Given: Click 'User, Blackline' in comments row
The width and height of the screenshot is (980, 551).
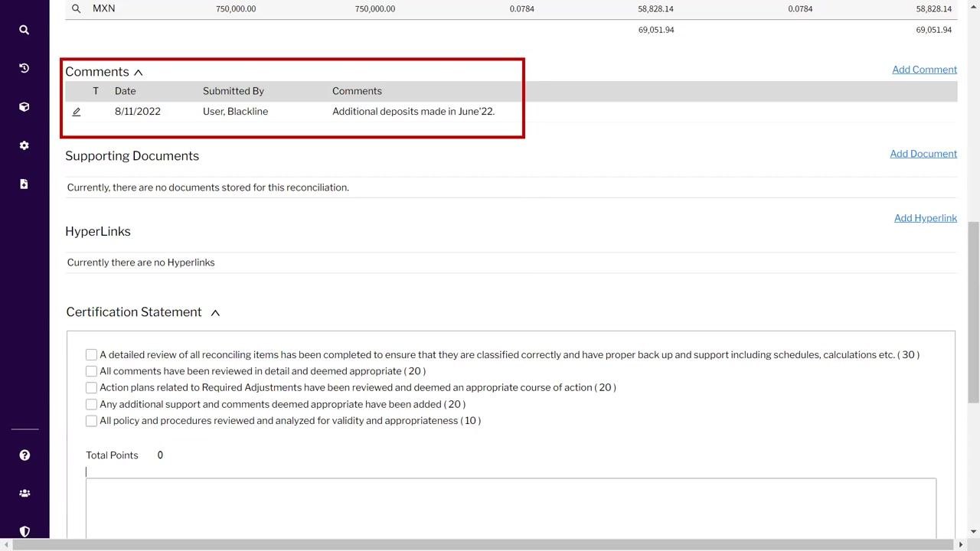Looking at the screenshot, I should [235, 112].
